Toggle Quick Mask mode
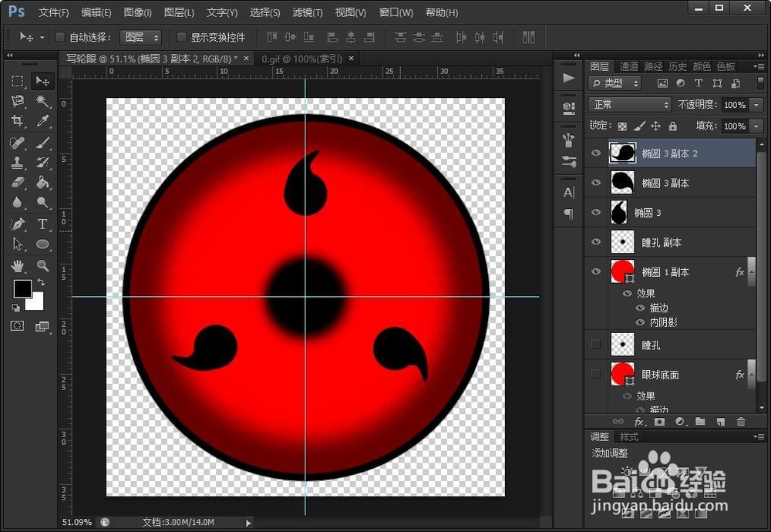Image resolution: width=771 pixels, height=532 pixels. click(x=17, y=326)
